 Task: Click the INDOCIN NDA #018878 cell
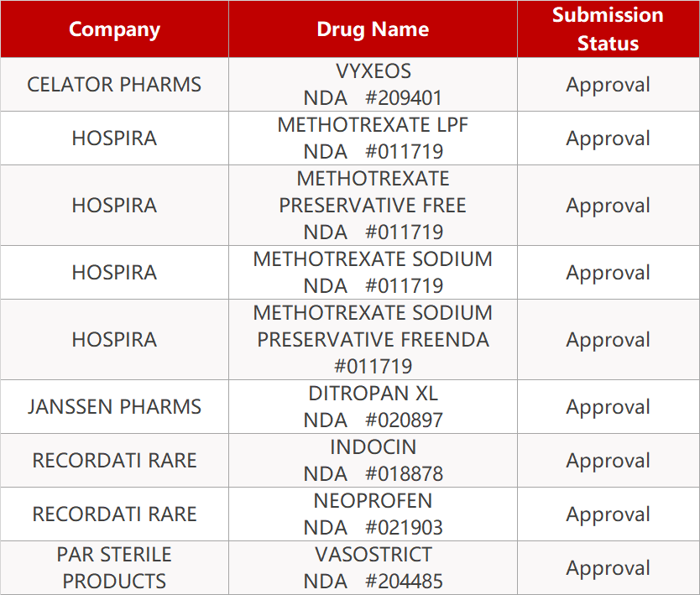coord(373,461)
